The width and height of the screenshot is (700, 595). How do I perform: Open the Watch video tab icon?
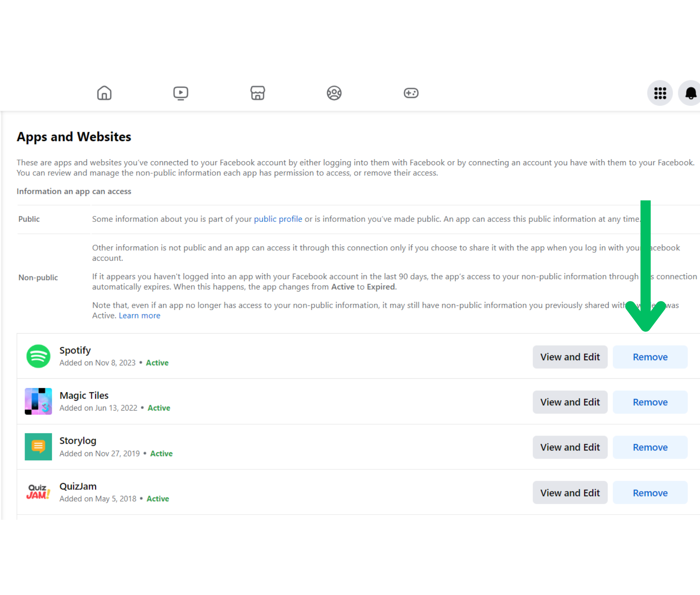pos(181,93)
